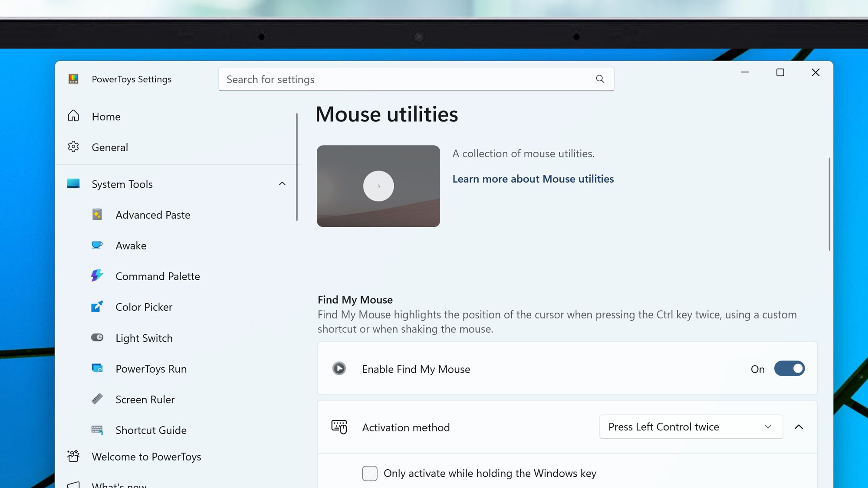Check Only activate while holding Windows key
Screen dimensions: 868x488
(370, 473)
